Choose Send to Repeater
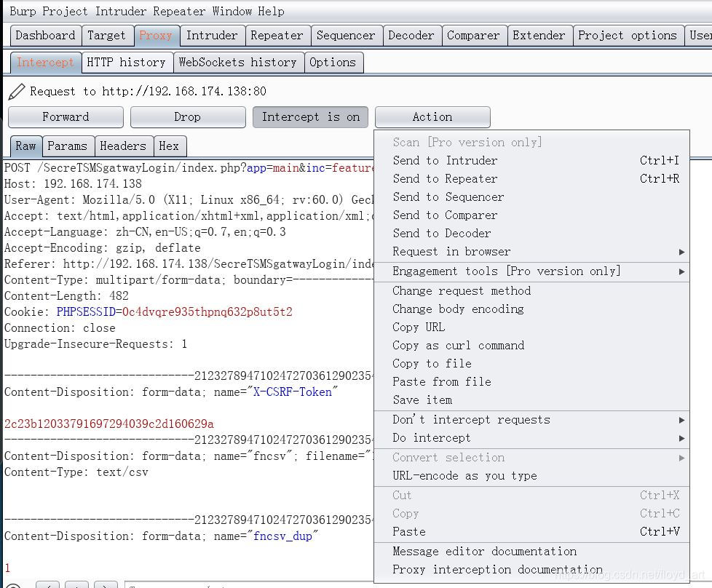The width and height of the screenshot is (712, 588). 531,179
